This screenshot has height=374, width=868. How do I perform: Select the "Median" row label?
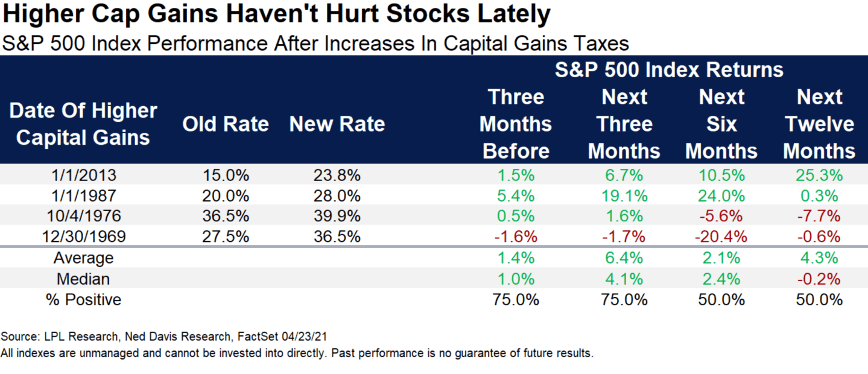[x=83, y=279]
